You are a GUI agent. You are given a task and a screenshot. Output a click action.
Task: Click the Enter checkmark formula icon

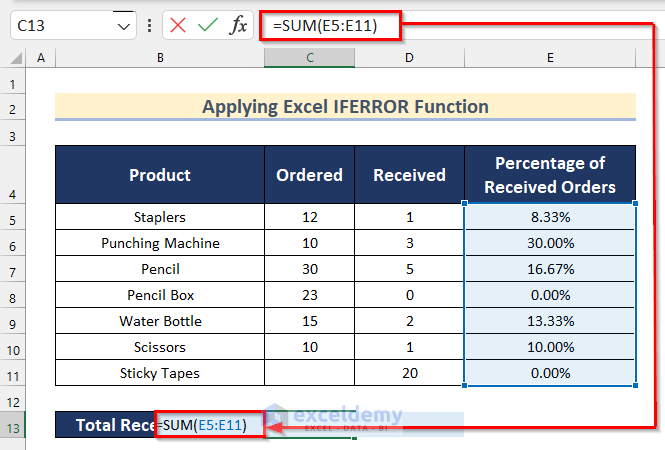(207, 26)
